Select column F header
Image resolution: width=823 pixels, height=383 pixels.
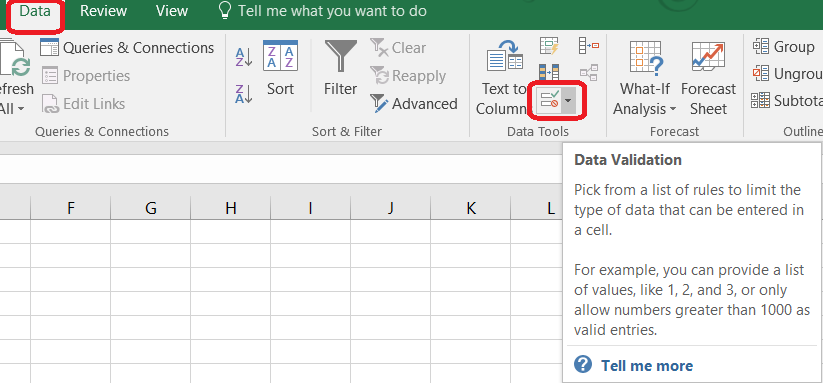pos(70,208)
